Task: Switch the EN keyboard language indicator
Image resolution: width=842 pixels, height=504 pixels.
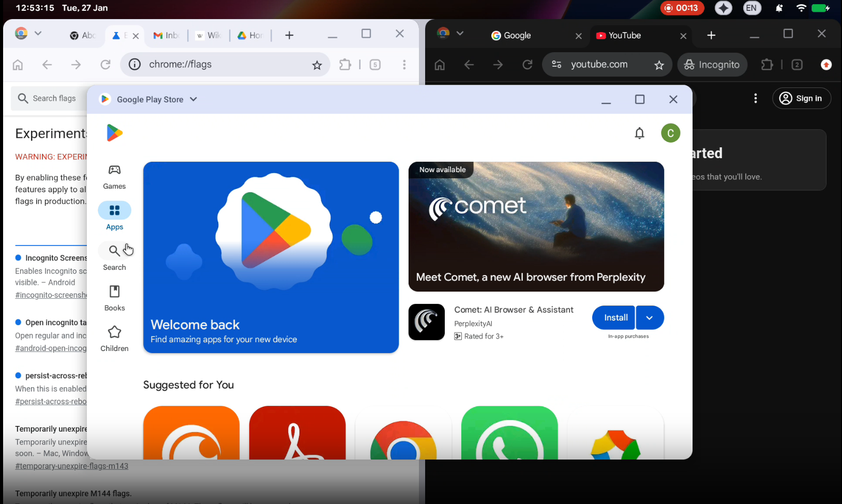Action: pos(752,8)
